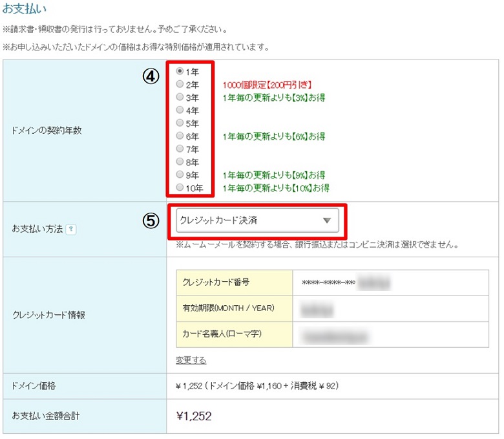
Task: Pick the 4年 contract length
Action: 180,111
